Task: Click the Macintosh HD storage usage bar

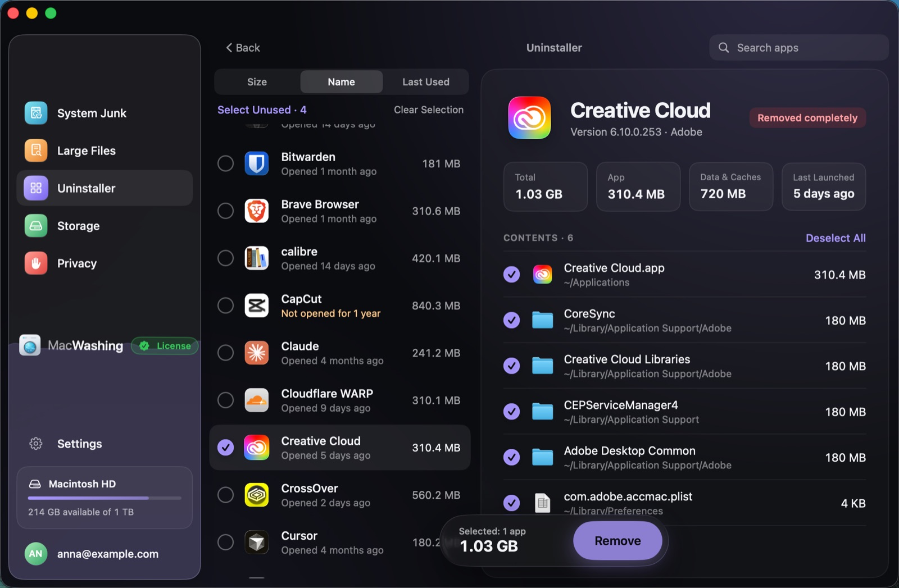Action: click(105, 498)
